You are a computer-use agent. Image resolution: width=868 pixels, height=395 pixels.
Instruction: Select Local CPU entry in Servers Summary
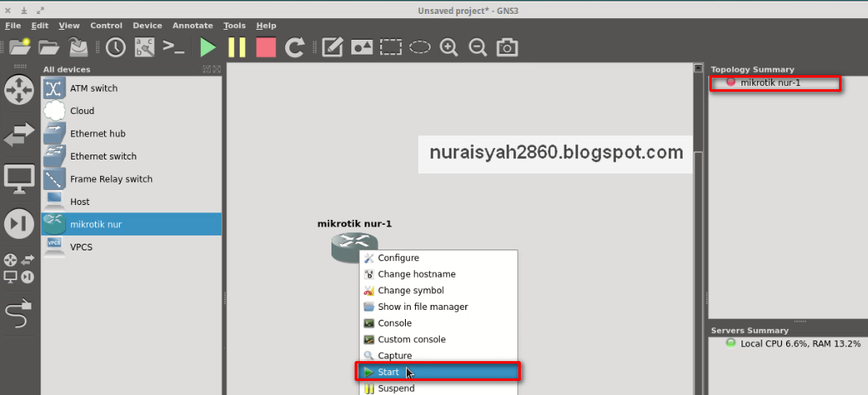[800, 344]
